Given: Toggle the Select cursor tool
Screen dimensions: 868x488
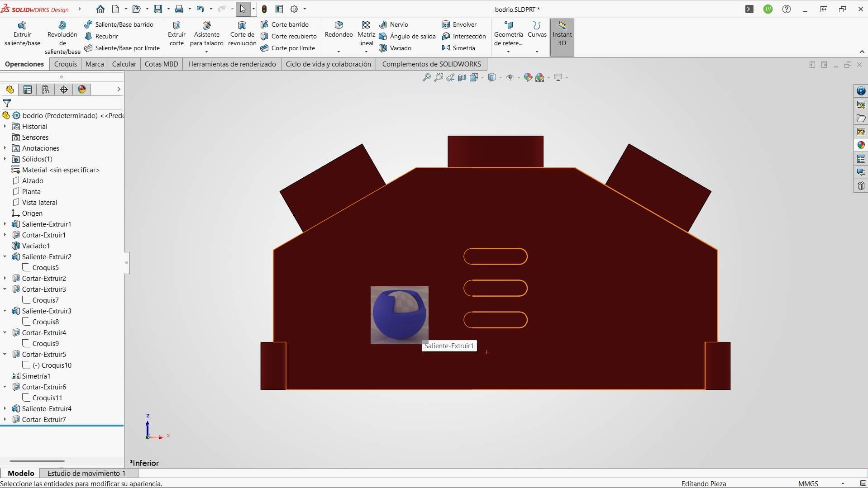Looking at the screenshot, I should click(243, 9).
